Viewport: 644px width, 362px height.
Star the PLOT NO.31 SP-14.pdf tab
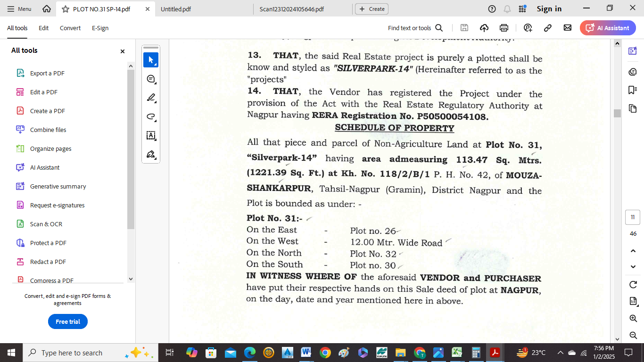pos(66,9)
